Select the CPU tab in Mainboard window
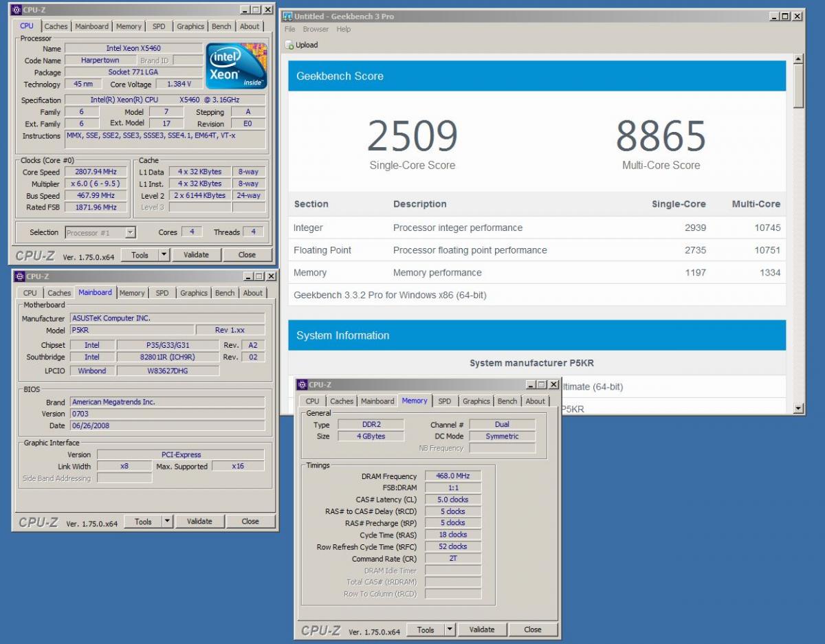Screen dimensions: 825x644 click(x=30, y=293)
